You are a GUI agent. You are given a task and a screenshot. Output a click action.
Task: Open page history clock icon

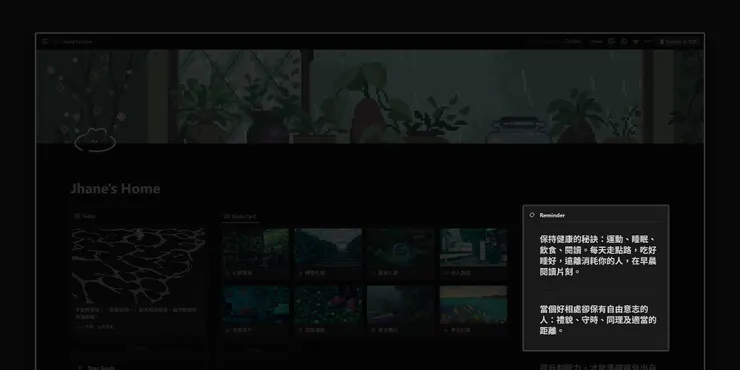coord(624,42)
